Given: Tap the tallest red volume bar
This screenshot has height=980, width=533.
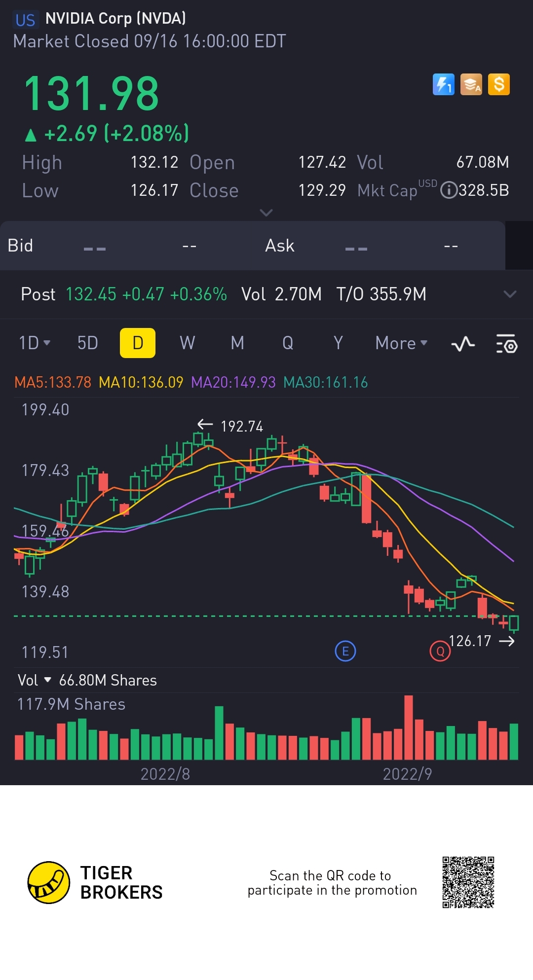Looking at the screenshot, I should [x=409, y=727].
